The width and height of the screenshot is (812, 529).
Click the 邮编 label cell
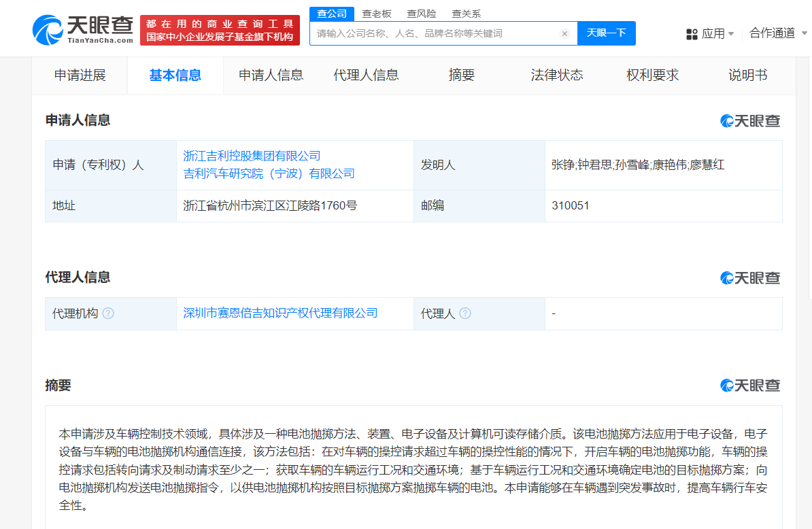[479, 206]
